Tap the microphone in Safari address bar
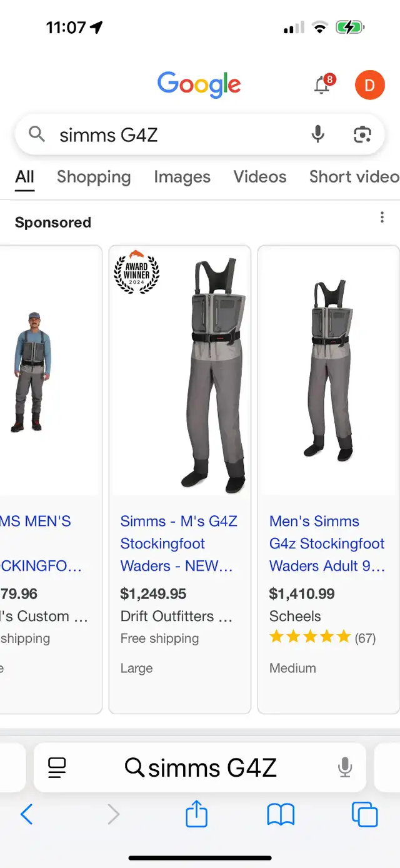Viewport: 400px width, 868px height. pos(345,767)
